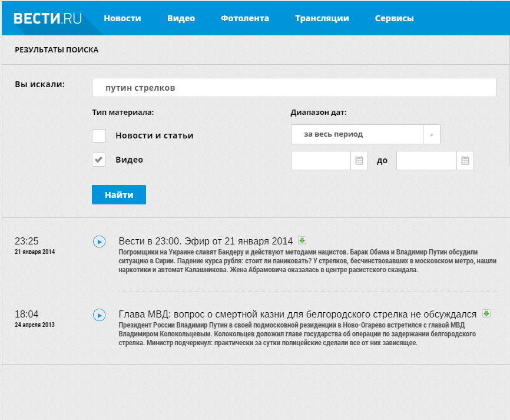Click the end date input field after до
Image resolution: width=510 pixels, height=420 pixels.
pyautogui.click(x=427, y=160)
